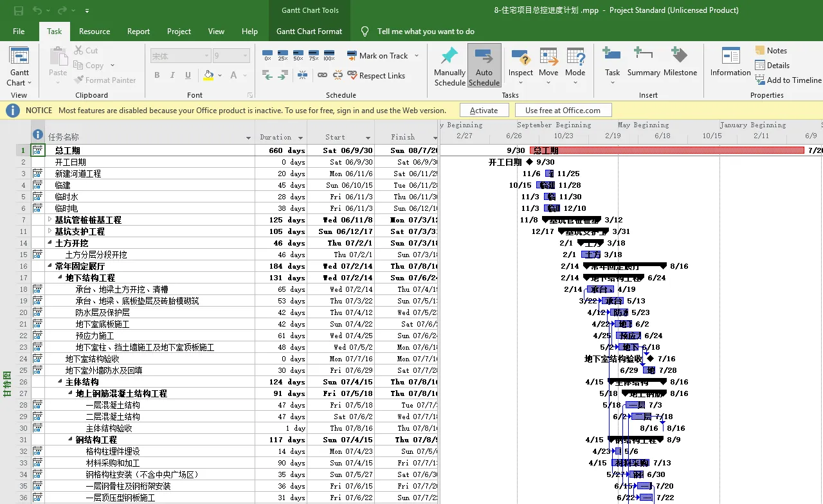This screenshot has width=823, height=504.
Task: Switch to the Resource tab
Action: click(x=95, y=32)
